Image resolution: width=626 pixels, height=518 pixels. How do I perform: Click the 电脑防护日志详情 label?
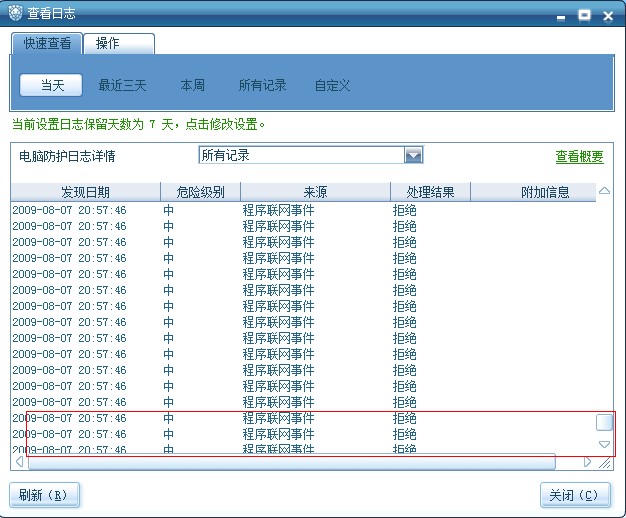(x=67, y=156)
